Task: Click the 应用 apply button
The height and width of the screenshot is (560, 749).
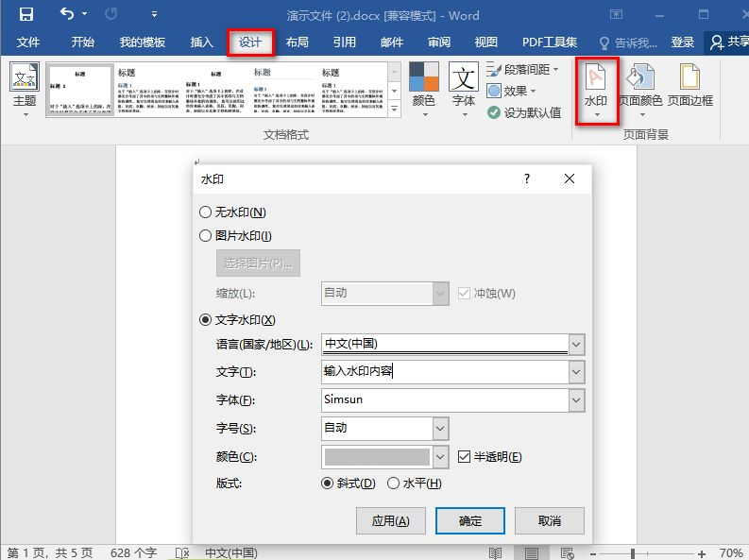Action: tap(391, 521)
